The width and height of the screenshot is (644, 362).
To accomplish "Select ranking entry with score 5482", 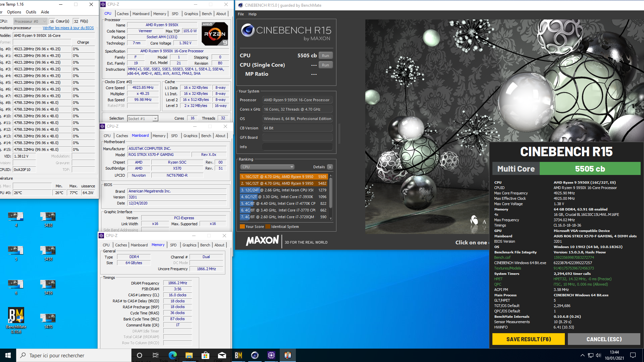I will pos(283,183).
